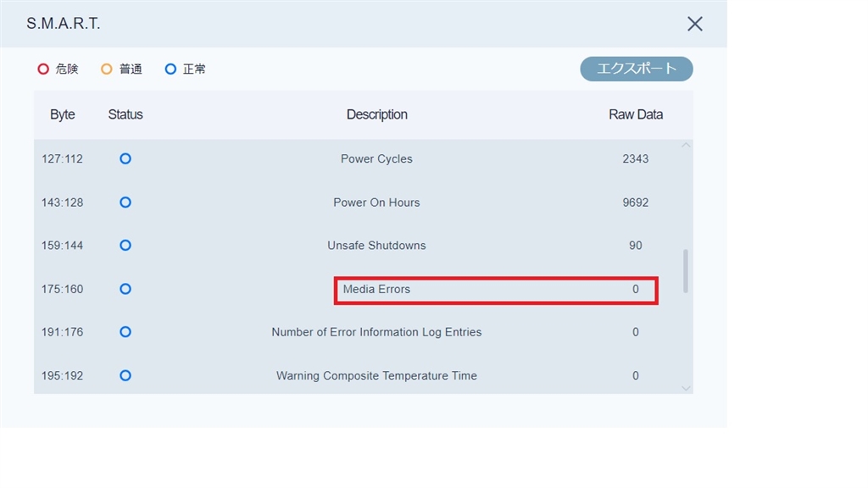Image resolution: width=868 pixels, height=488 pixels.
Task: Select the Status column header
Action: click(125, 114)
